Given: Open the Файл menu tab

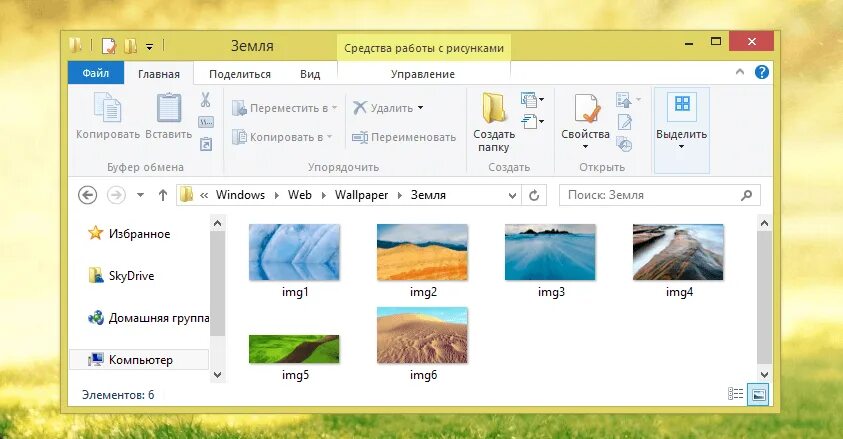Looking at the screenshot, I should pyautogui.click(x=96, y=73).
